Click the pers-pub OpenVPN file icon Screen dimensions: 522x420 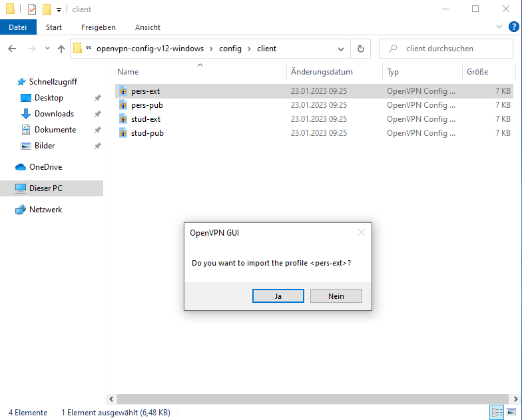click(123, 105)
